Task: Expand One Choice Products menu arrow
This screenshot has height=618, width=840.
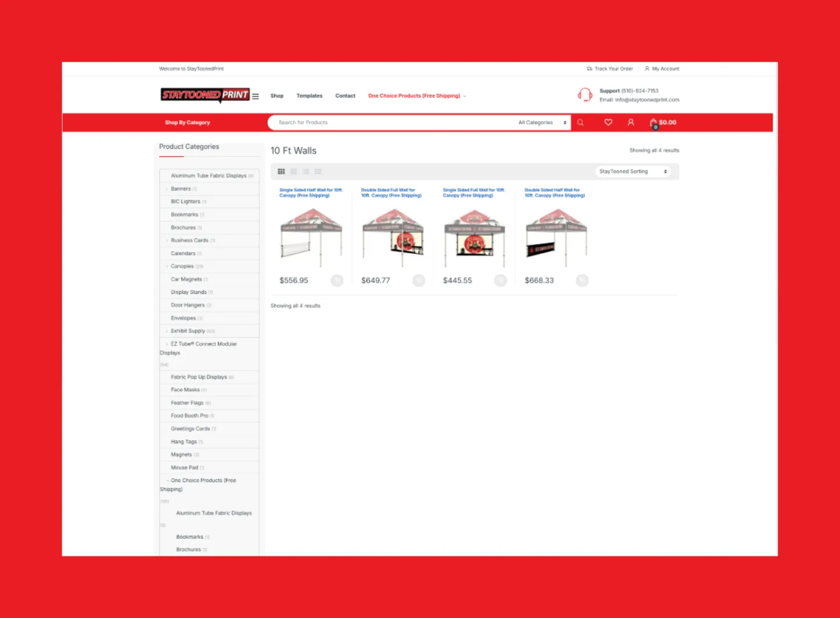Action: click(465, 96)
